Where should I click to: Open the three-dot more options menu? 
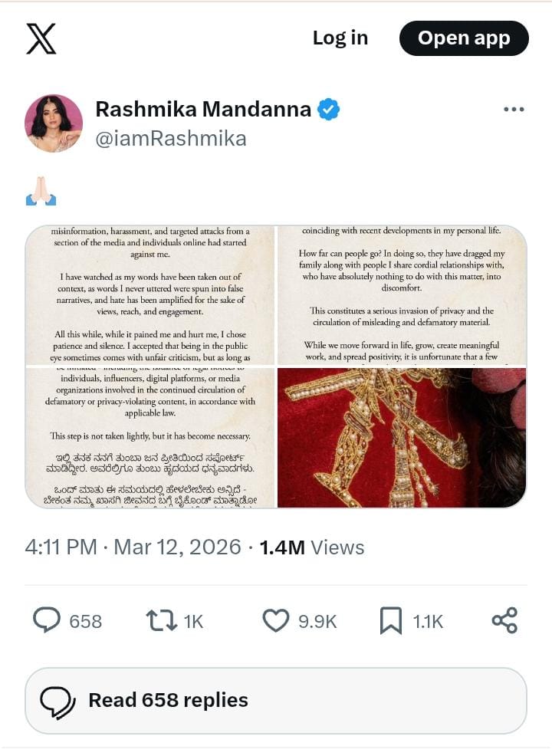[x=514, y=110]
